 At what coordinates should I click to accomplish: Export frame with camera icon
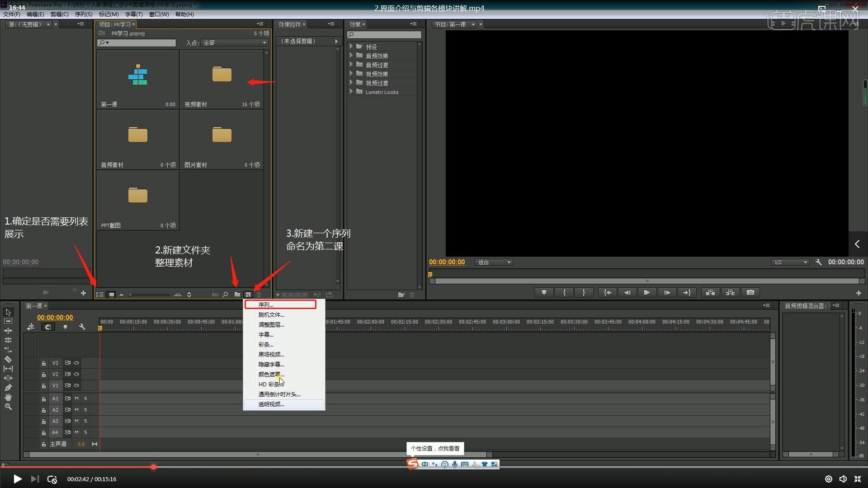pyautogui.click(x=750, y=293)
